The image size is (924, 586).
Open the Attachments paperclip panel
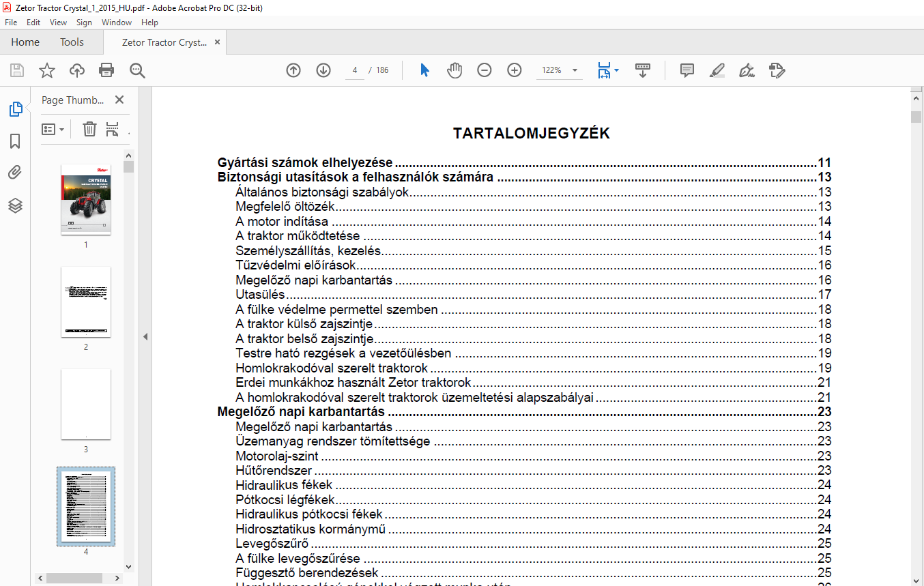pos(15,173)
